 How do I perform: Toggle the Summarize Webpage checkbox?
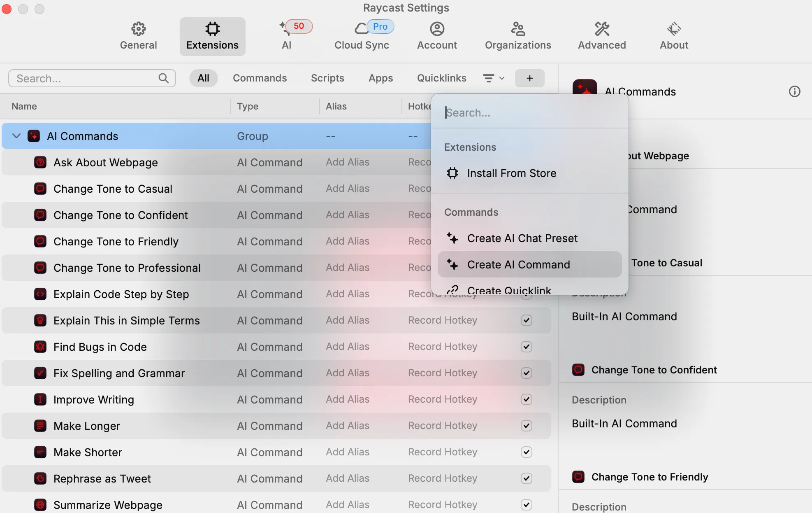point(527,505)
